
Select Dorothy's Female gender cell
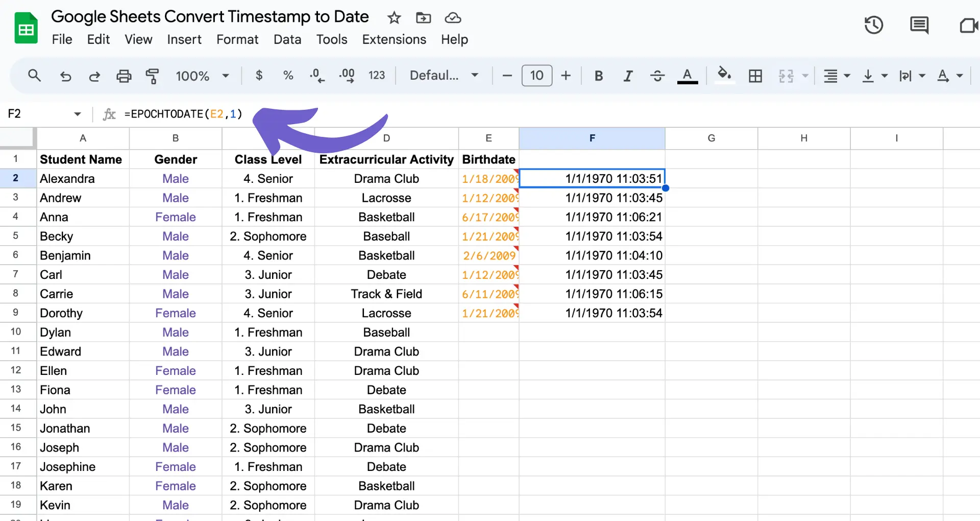click(x=176, y=313)
